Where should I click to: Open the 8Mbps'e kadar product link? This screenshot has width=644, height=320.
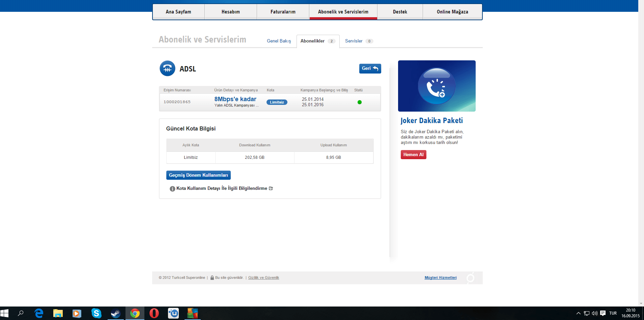(235, 99)
